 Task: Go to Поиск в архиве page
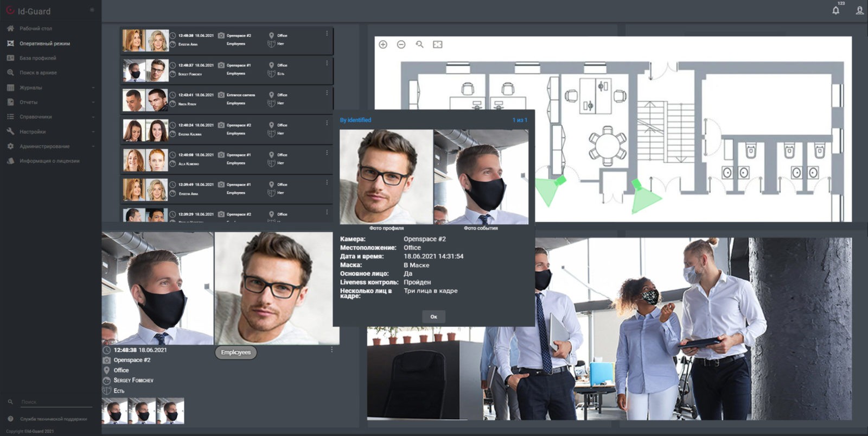coord(38,73)
